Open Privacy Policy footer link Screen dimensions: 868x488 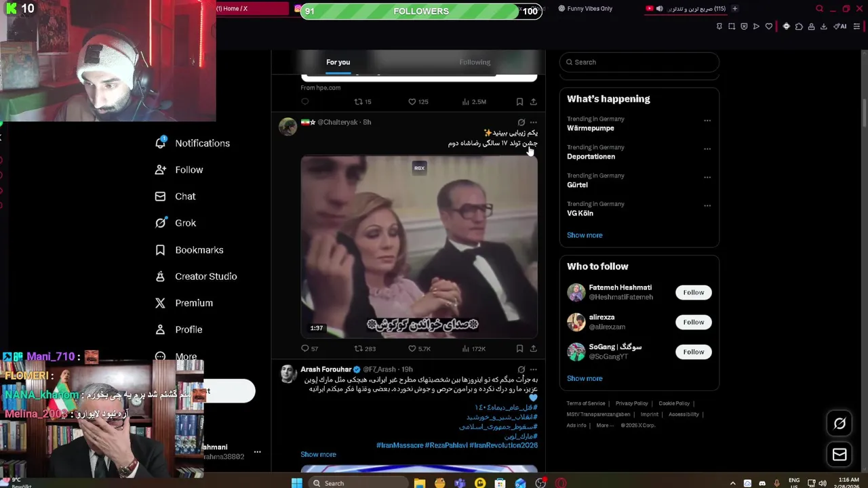tap(632, 404)
